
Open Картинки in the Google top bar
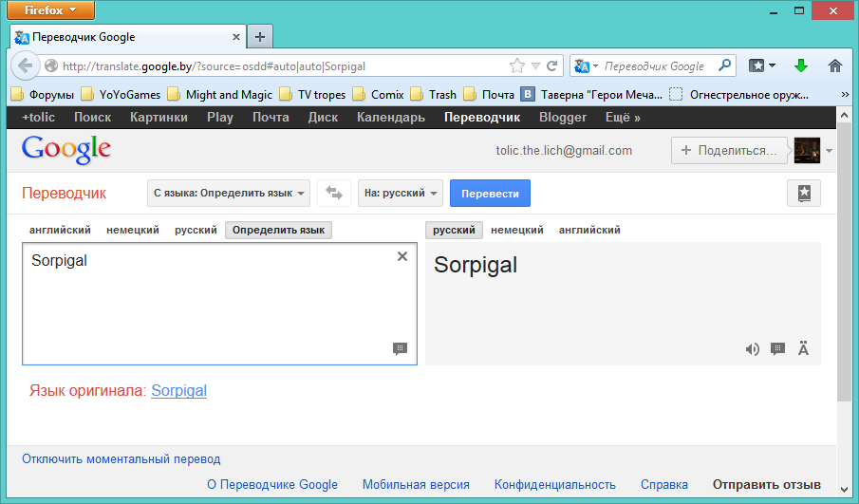pyautogui.click(x=159, y=118)
